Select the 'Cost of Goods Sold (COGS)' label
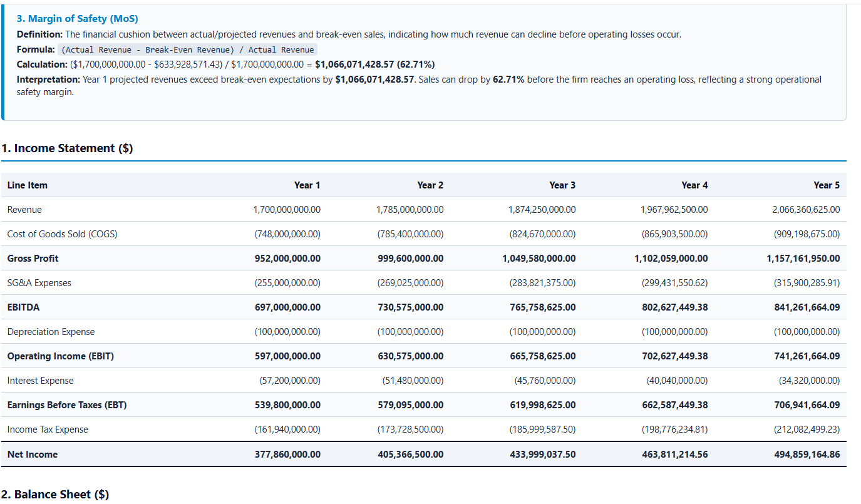Screen dimensions: 861x504 pyautogui.click(x=62, y=234)
